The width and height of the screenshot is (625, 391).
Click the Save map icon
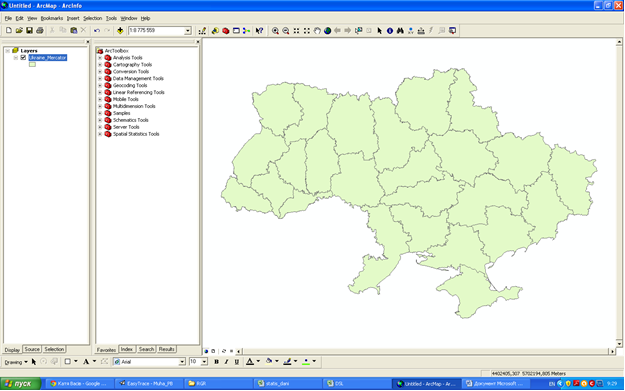[x=29, y=31]
